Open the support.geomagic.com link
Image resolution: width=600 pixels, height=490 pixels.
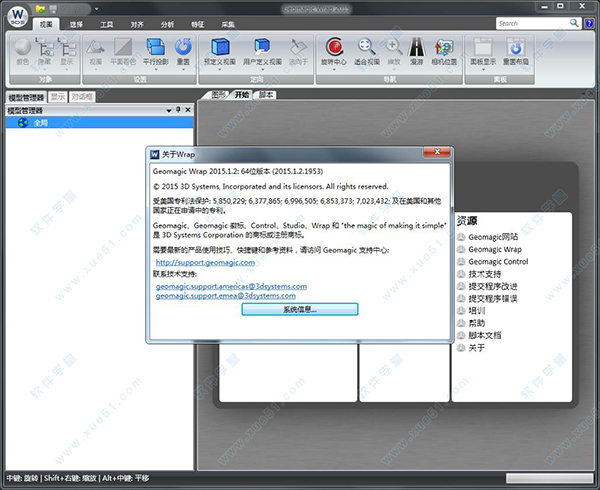205,262
